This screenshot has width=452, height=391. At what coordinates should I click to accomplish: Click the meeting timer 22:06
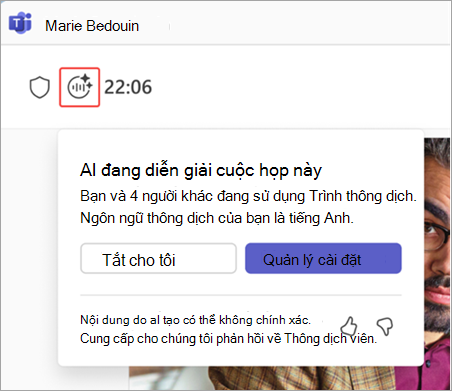click(x=128, y=87)
